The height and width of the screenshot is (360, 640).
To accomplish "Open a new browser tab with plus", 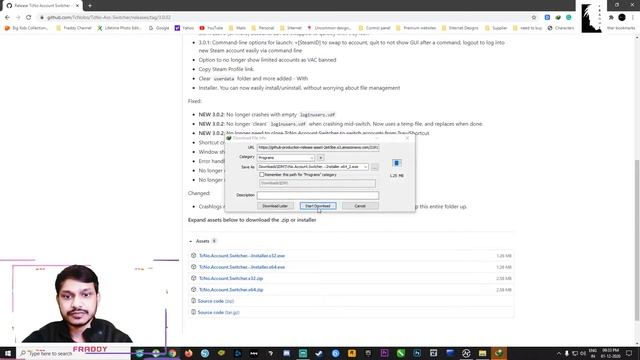I will click(90, 6).
